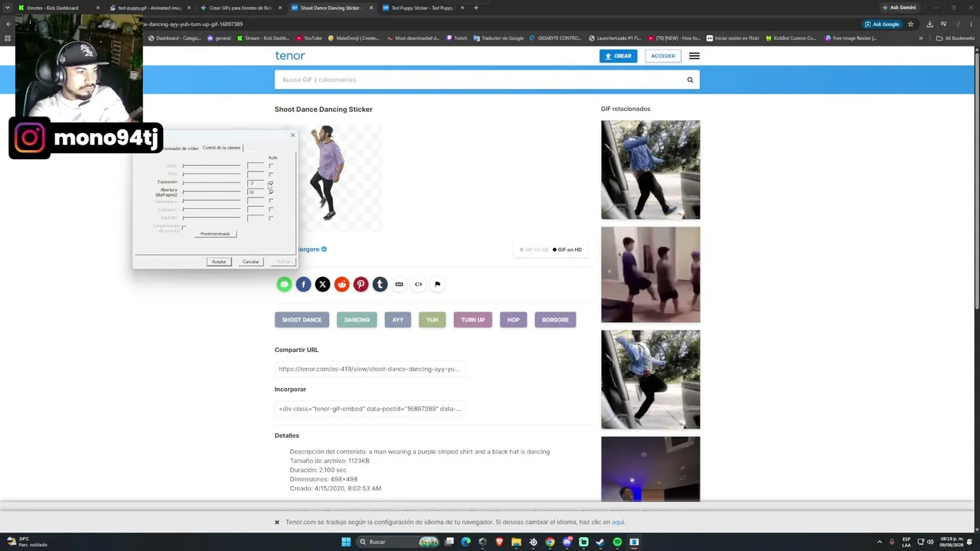Open the embed code icon
The height and width of the screenshot is (551, 980).
[x=418, y=285]
